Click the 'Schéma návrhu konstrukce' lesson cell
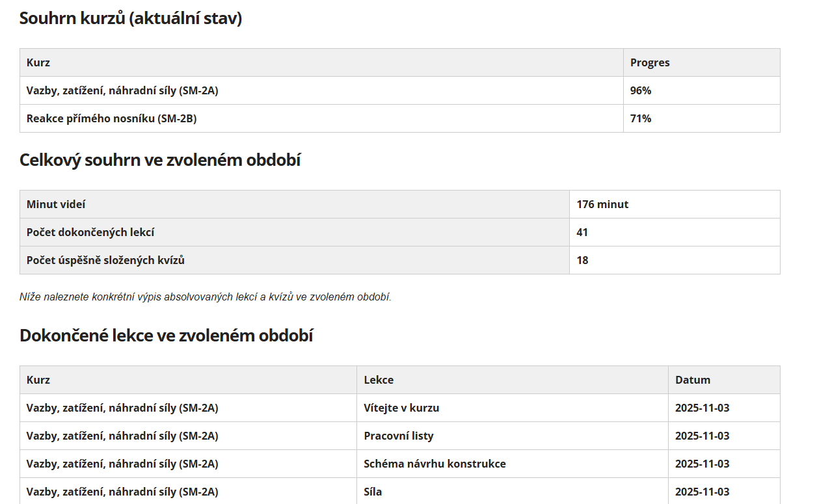This screenshot has width=830, height=504. click(x=513, y=464)
